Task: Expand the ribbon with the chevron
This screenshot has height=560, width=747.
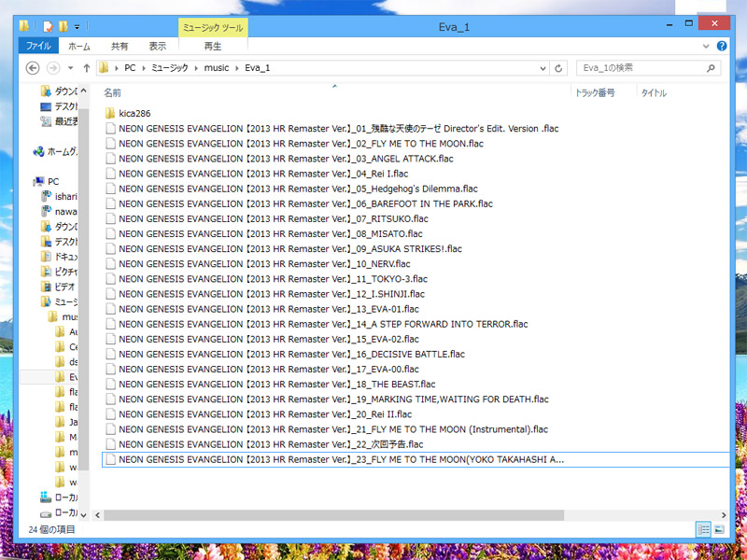Action: tap(707, 45)
